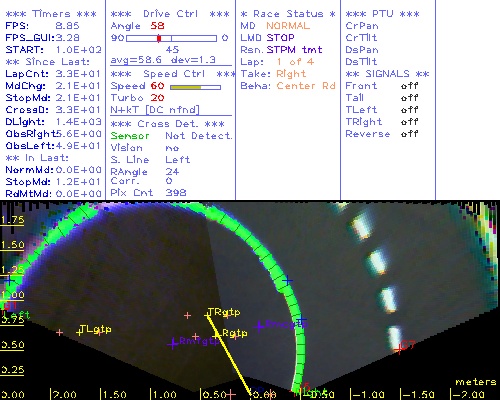
Task: Toggle the Tail signal off indicator
Action: [x=410, y=98]
